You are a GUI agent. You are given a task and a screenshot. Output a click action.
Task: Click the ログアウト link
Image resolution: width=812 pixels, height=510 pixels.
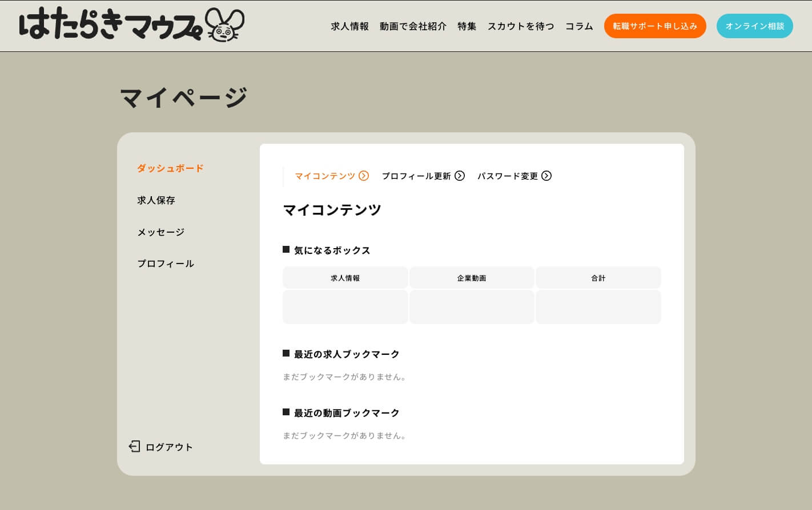coord(169,447)
